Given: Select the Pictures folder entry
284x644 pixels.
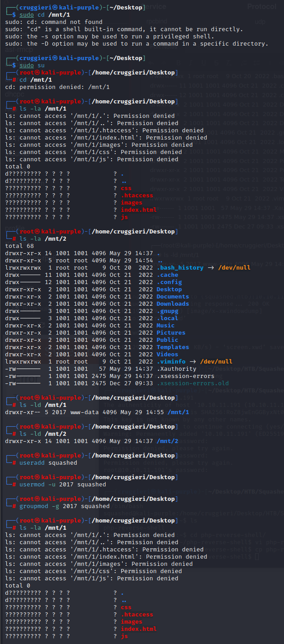Looking at the screenshot, I should point(171,333).
